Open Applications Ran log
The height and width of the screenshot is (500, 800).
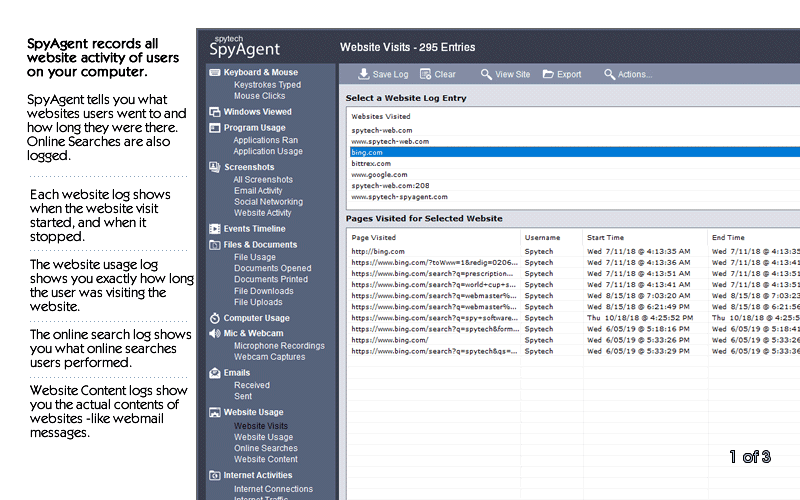click(265, 140)
